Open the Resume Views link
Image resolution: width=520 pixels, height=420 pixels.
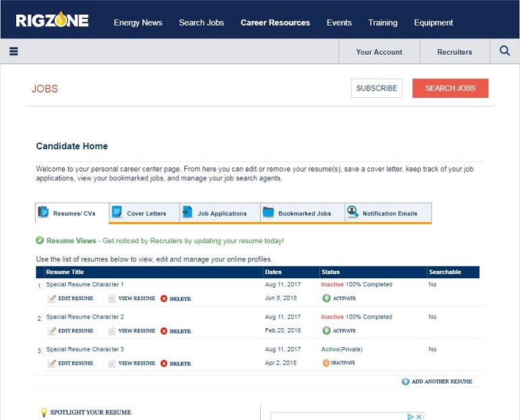72,240
